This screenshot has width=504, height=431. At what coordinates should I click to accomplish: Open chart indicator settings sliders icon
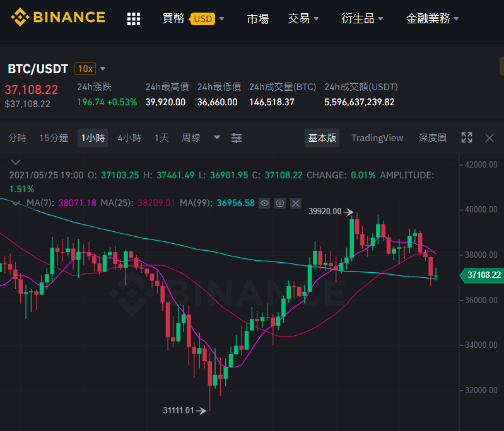click(x=237, y=138)
